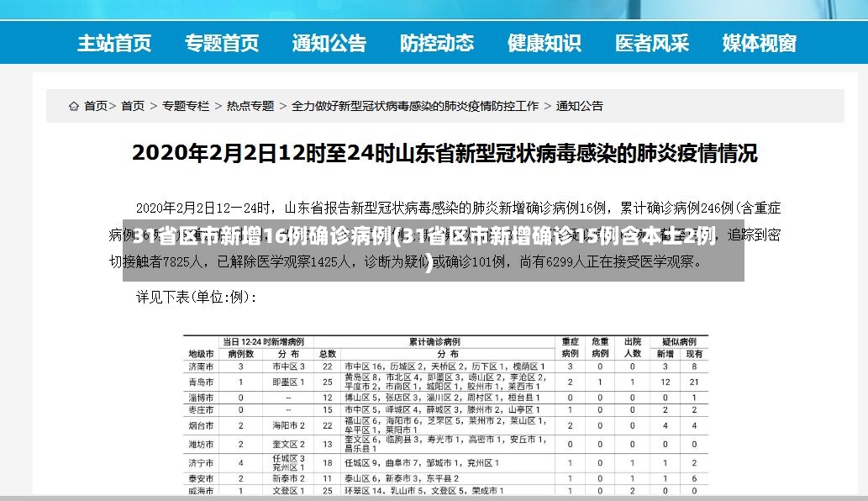Click the 首页 breadcrumb link before 专题专栏
Image resolution: width=868 pixels, height=501 pixels.
(x=133, y=106)
